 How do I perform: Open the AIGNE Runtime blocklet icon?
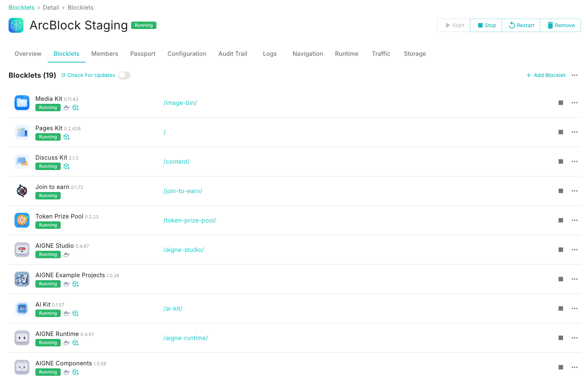pyautogui.click(x=22, y=338)
